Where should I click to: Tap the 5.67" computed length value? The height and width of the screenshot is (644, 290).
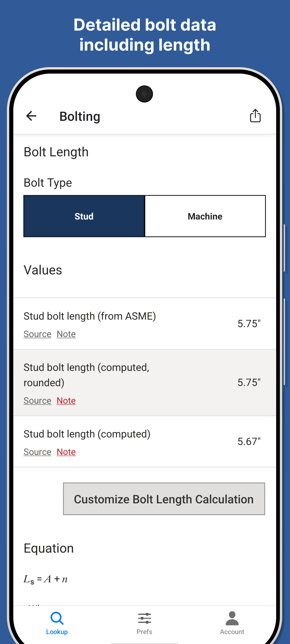coord(249,442)
